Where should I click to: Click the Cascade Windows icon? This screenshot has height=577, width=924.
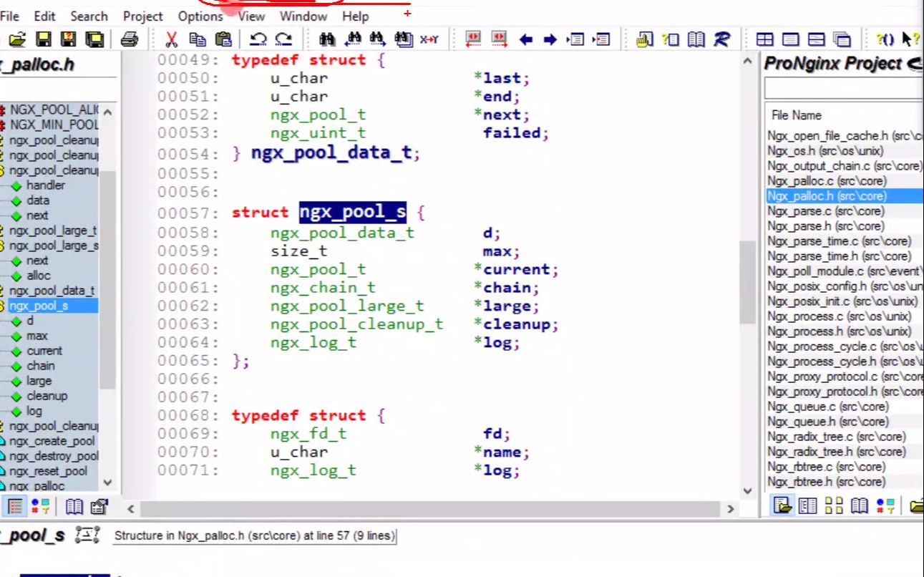tap(842, 39)
